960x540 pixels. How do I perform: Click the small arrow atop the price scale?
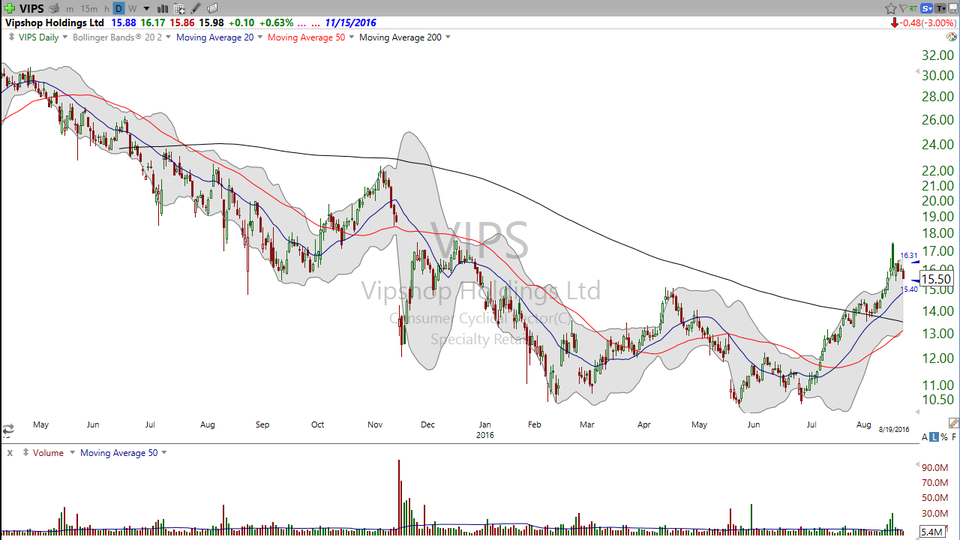click(917, 73)
